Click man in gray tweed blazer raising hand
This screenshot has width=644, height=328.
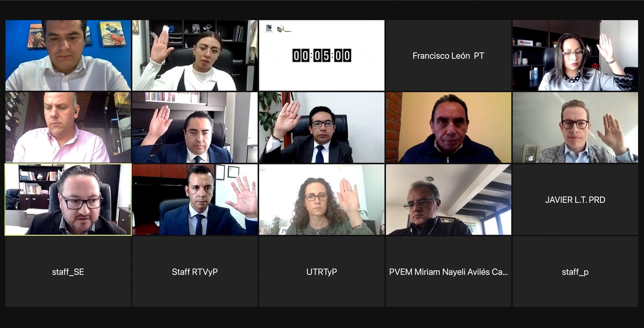click(x=575, y=127)
